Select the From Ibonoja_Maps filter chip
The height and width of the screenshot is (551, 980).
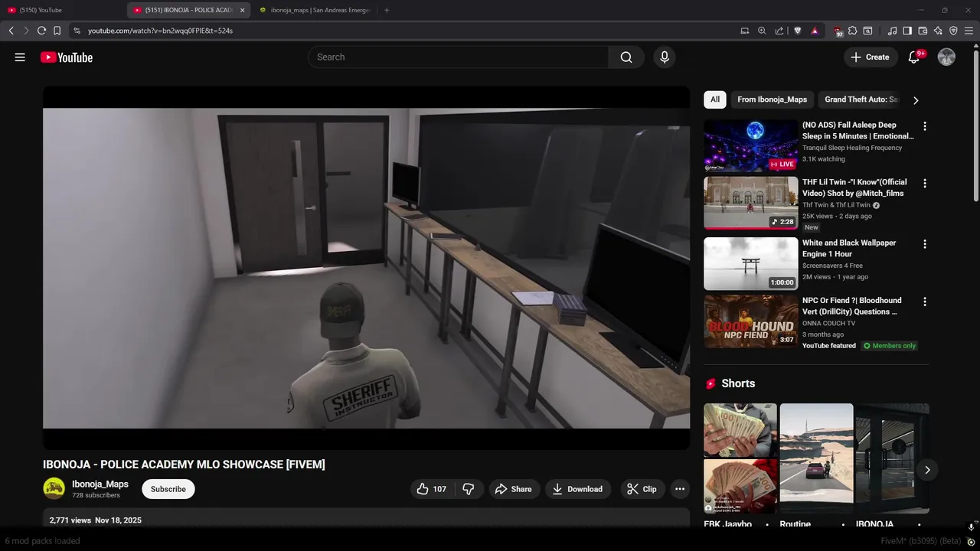point(772,99)
